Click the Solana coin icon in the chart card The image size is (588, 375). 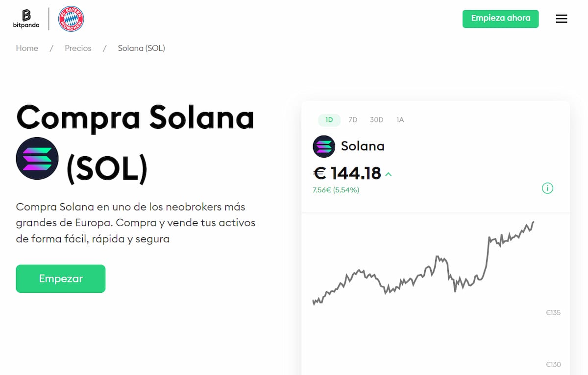pos(323,146)
